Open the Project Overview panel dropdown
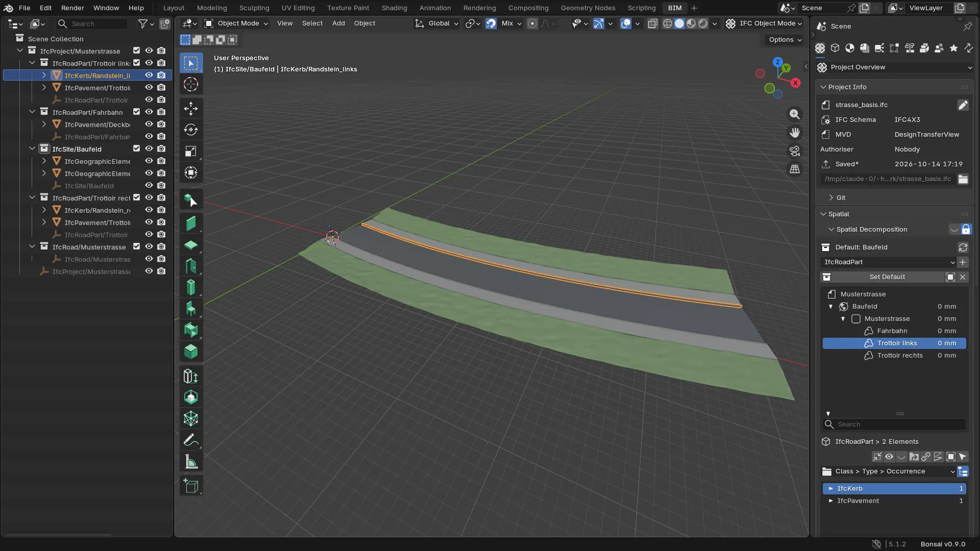 coord(895,67)
